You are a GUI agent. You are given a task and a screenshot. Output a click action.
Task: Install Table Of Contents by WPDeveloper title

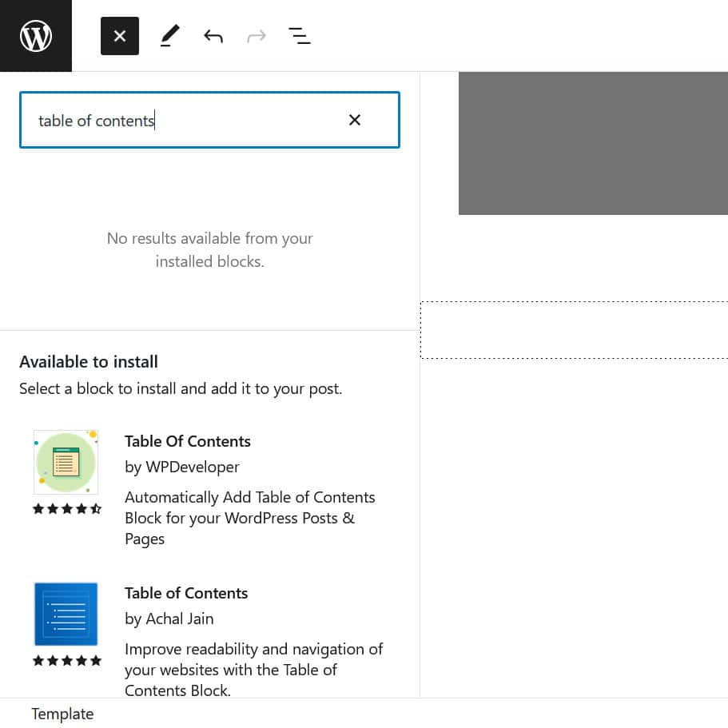[x=188, y=441]
